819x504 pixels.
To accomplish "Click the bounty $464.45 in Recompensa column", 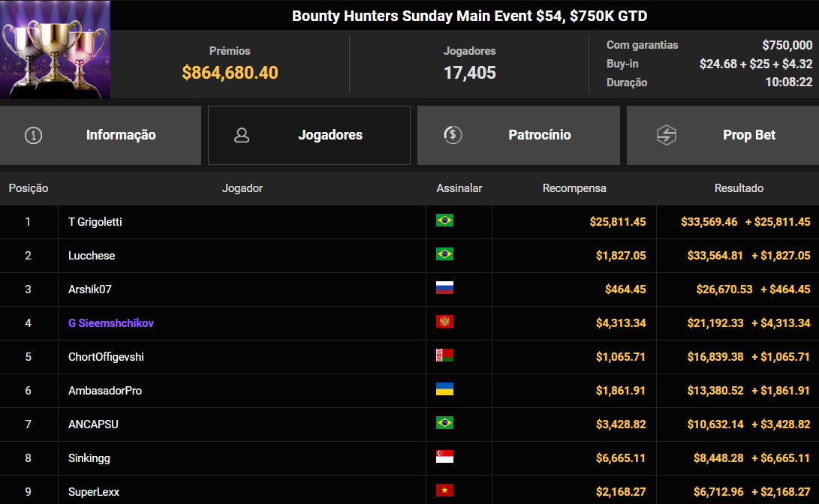I will point(625,289).
